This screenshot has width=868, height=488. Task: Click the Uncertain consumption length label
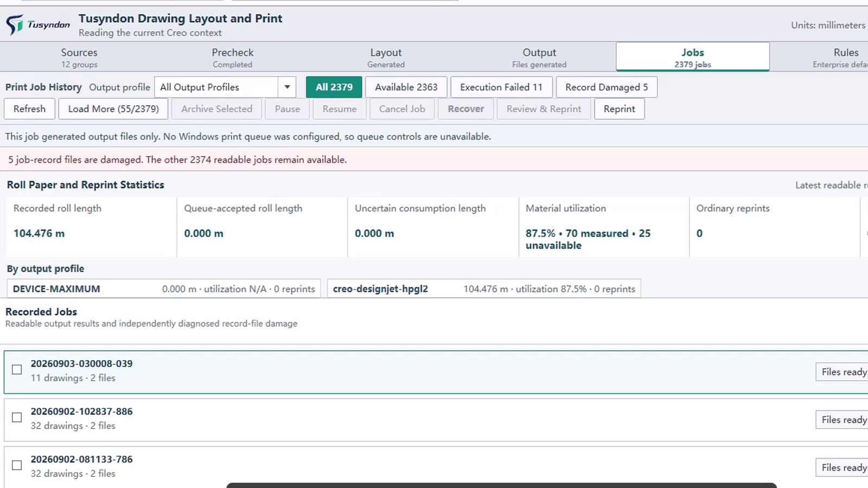[x=420, y=208]
